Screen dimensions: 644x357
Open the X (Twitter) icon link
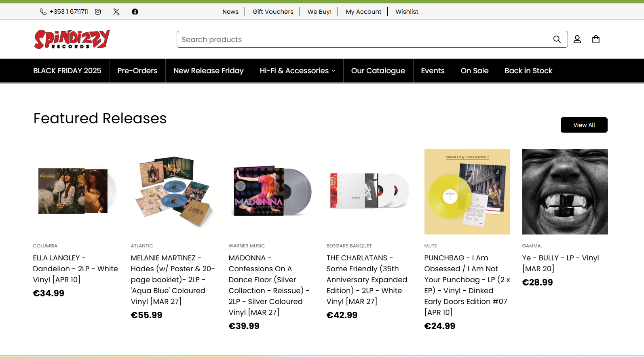[116, 12]
